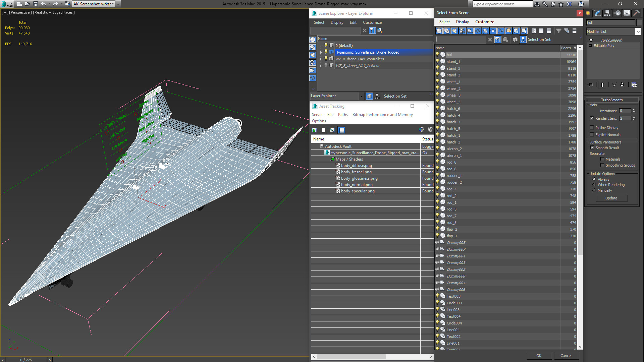Click the Undo arrow icon

coord(43,4)
